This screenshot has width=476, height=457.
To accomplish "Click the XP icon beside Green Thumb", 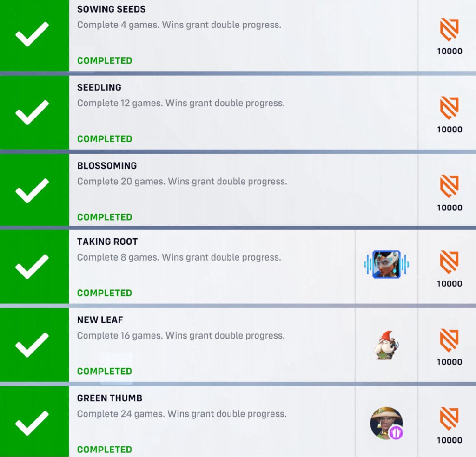I will click(449, 418).
